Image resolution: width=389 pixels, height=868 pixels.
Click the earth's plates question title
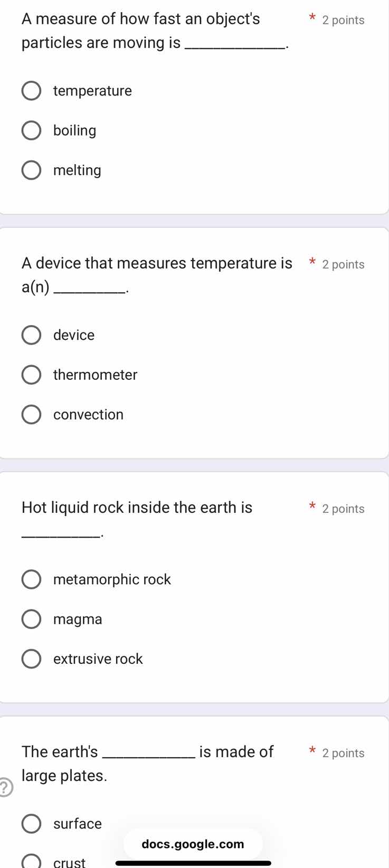coord(148,763)
